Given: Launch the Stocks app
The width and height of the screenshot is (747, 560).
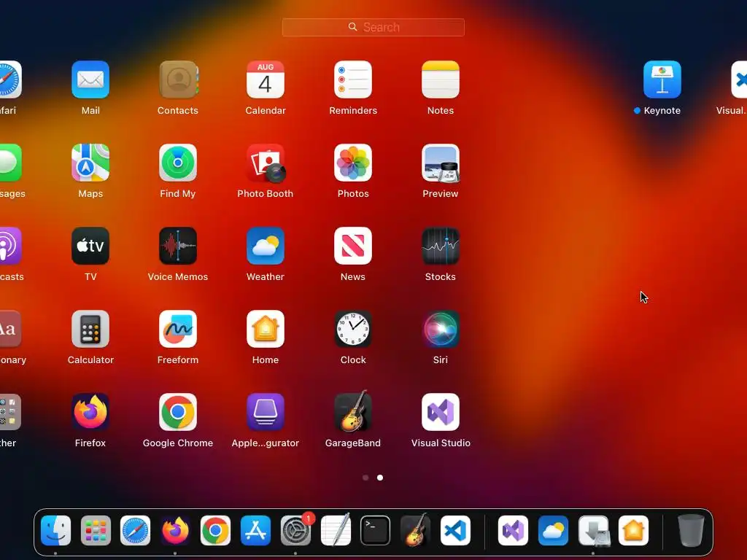Looking at the screenshot, I should (441, 246).
